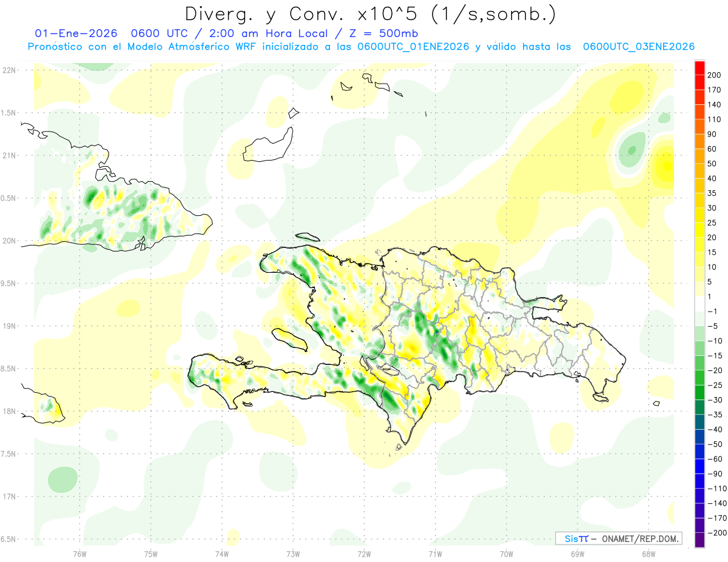Click longitude label '73W'

click(293, 554)
